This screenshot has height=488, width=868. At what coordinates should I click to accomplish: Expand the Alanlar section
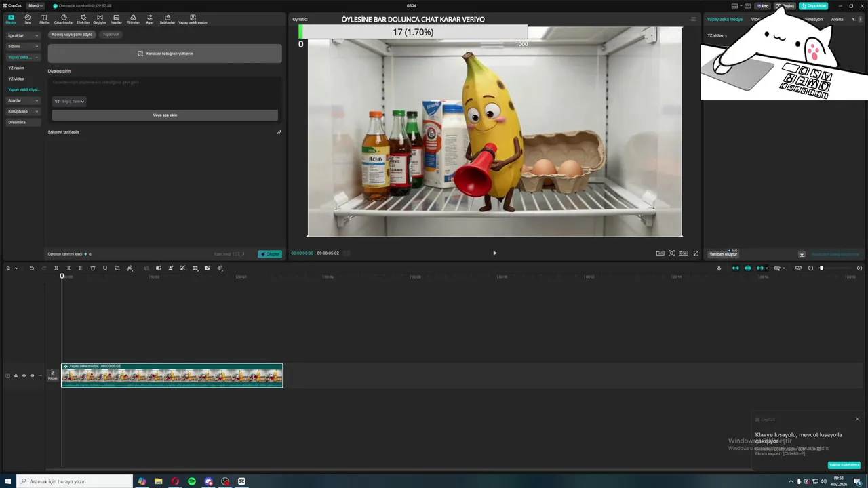(23, 100)
